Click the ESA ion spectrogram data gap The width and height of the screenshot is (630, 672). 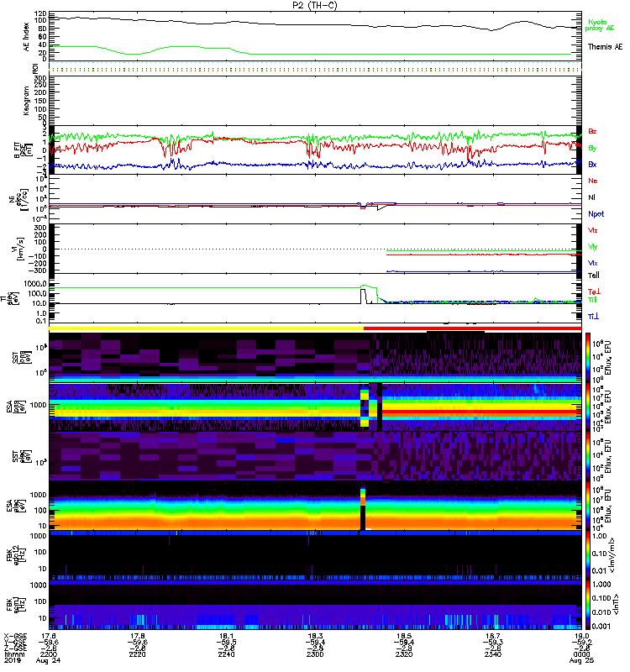click(x=380, y=407)
